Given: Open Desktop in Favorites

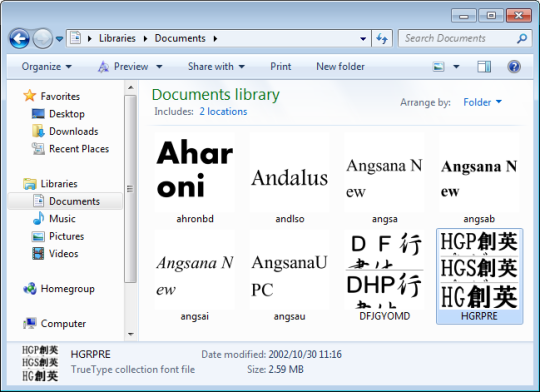Looking at the screenshot, I should 58,114.
